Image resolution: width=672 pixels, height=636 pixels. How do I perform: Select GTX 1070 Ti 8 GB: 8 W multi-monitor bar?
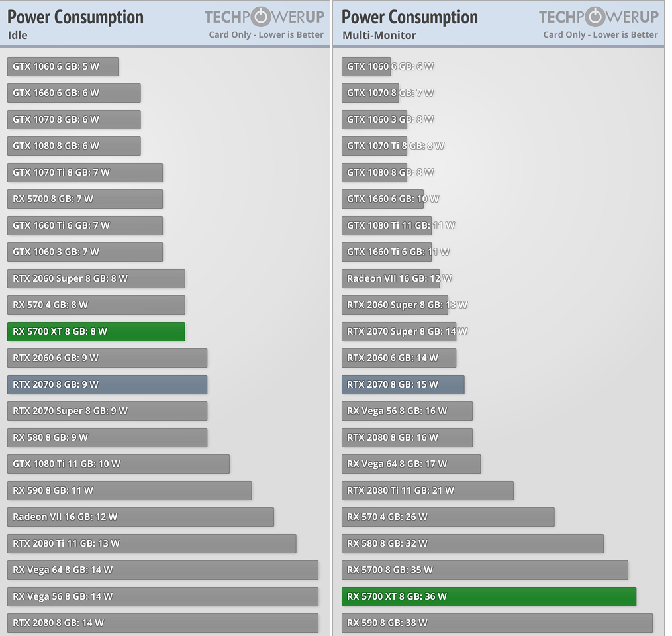[374, 146]
